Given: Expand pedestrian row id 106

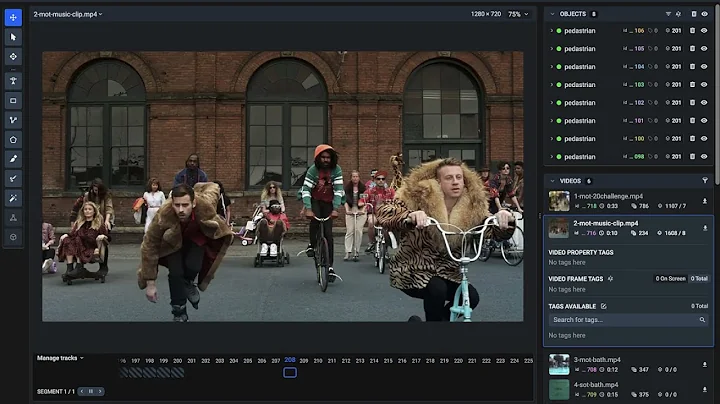Looking at the screenshot, I should 551,31.
